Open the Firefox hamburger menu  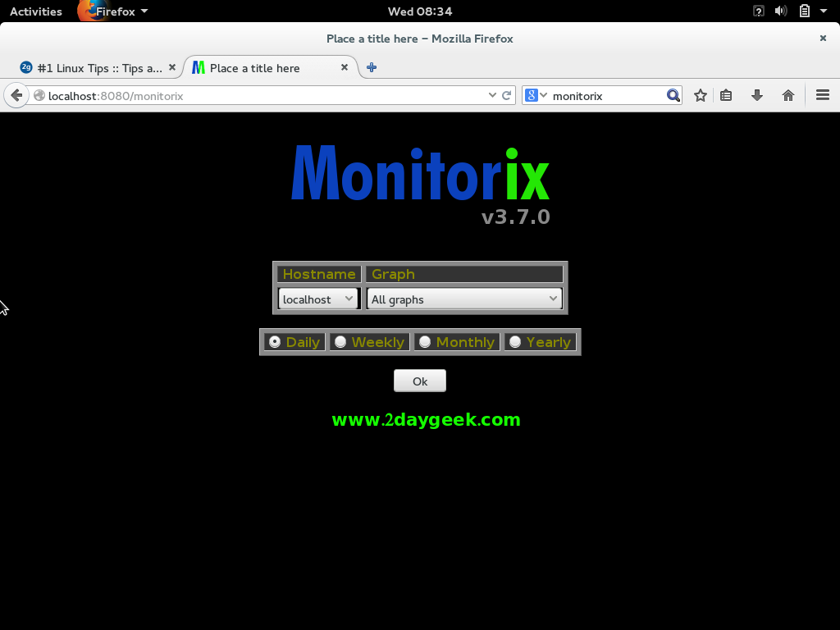point(823,95)
